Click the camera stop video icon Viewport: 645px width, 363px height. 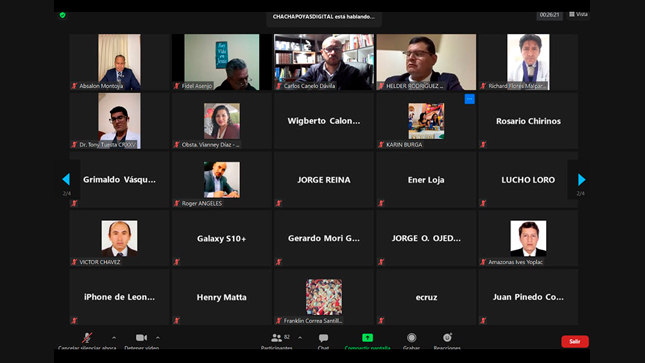(142, 337)
